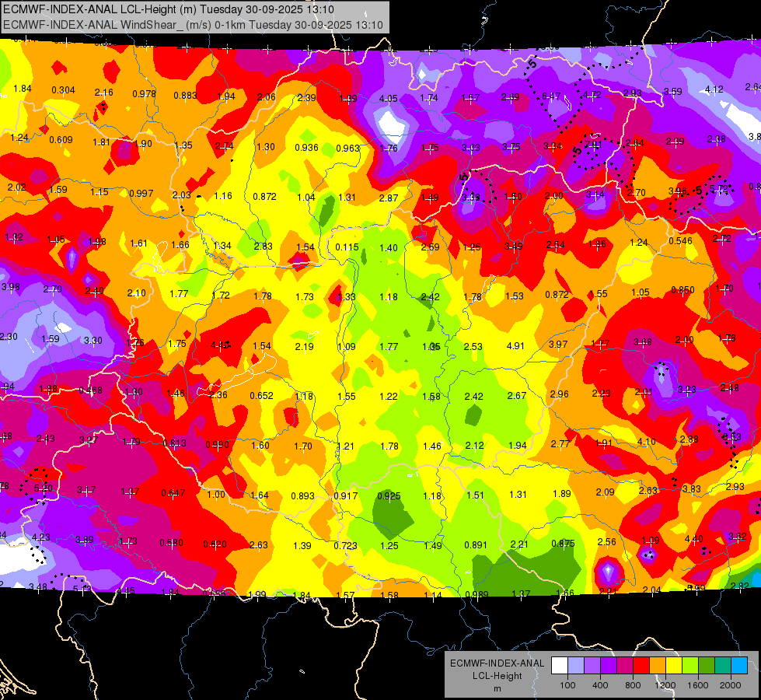
Task: Click the wind shear value 0.925
Action: coord(389,496)
